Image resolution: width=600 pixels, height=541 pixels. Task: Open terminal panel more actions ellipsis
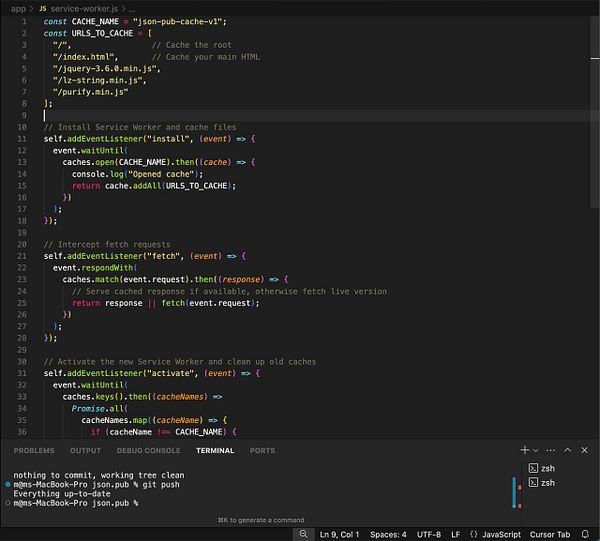click(549, 451)
